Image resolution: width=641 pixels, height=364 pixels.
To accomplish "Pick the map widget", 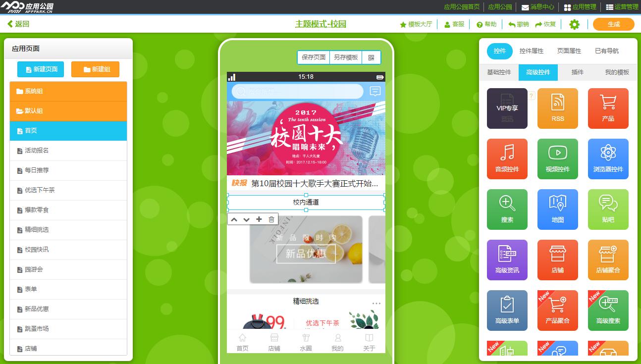I will 557,209.
